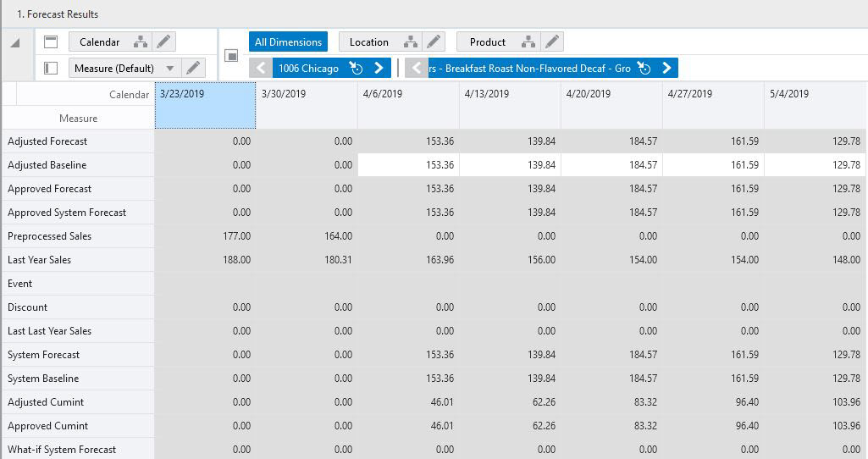Edit Adjusted Baseline cell for 4/20/2019

611,165
